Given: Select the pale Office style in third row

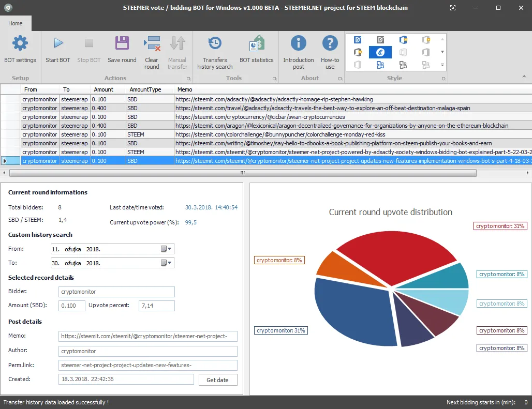Looking at the screenshot, I should [x=358, y=65].
